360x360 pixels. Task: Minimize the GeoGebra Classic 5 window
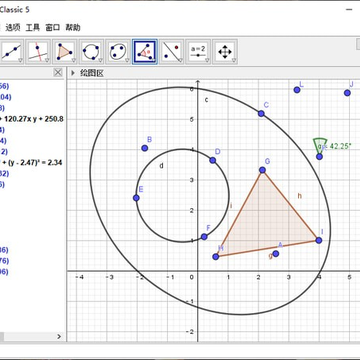coord(349,10)
